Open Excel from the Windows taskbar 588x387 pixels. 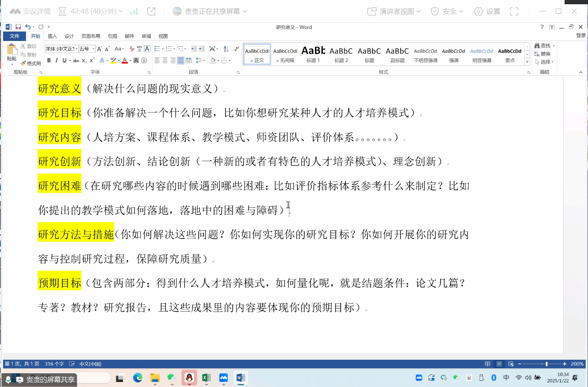point(206,378)
